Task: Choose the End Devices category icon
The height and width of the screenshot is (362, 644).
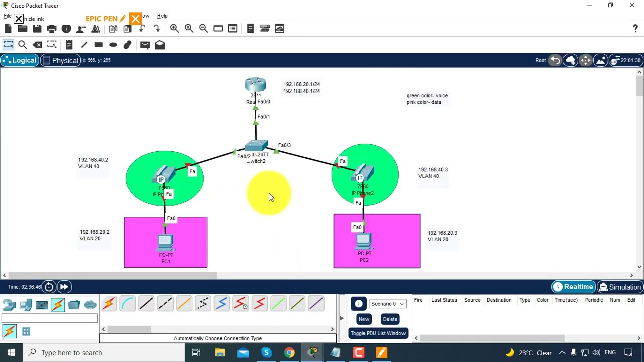Action: (26, 305)
